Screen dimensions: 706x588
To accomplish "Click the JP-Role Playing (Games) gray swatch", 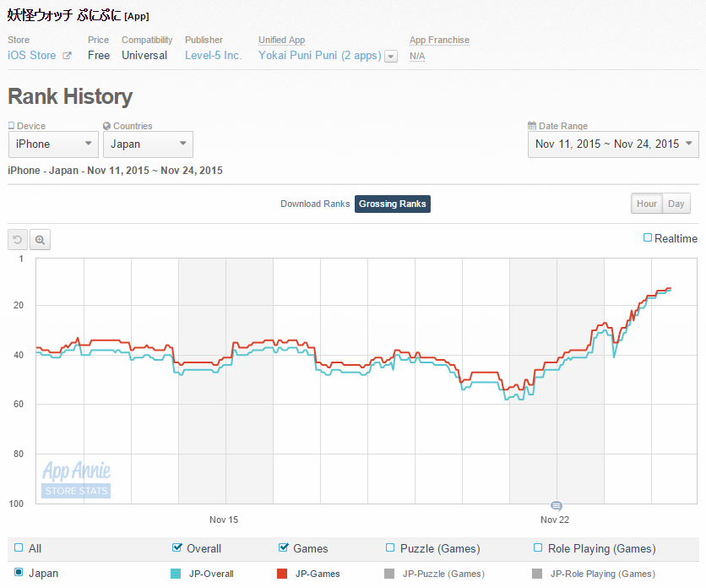I will pyautogui.click(x=537, y=574).
